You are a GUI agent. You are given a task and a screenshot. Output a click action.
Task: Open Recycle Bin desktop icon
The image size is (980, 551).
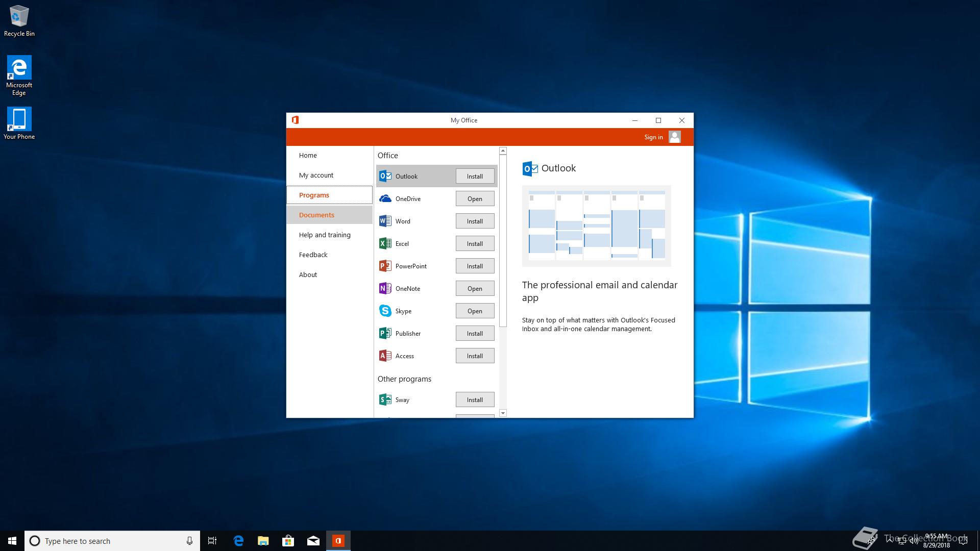pyautogui.click(x=19, y=21)
